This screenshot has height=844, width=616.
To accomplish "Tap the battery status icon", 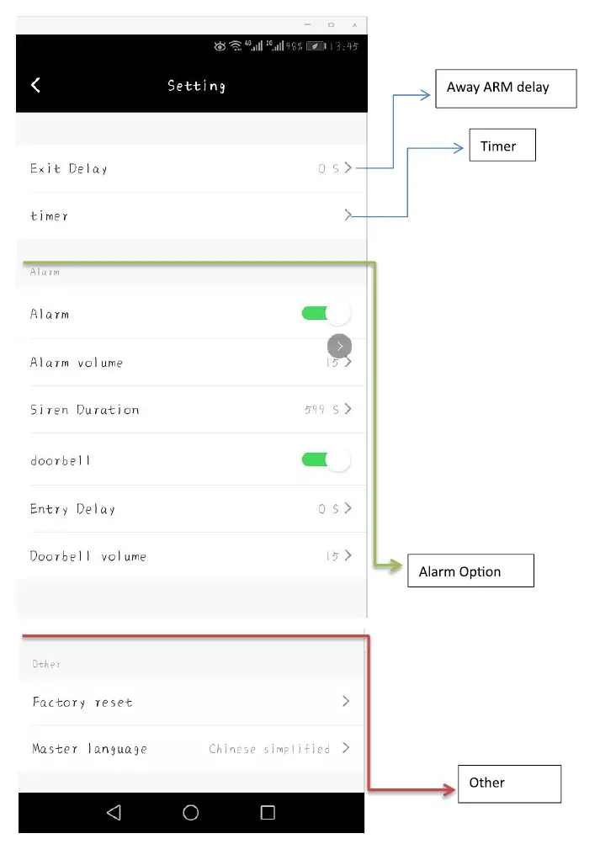I will [x=316, y=46].
